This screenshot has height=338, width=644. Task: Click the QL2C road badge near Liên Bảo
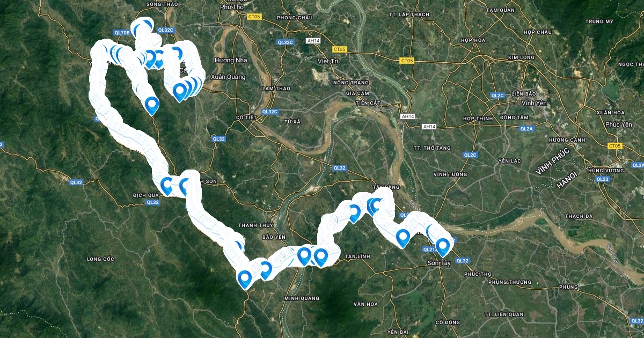497,95
